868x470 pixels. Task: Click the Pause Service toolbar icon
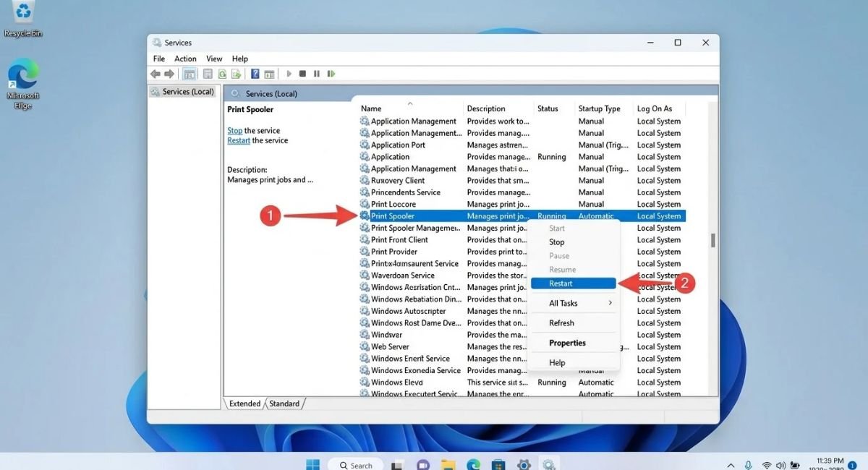pos(316,74)
